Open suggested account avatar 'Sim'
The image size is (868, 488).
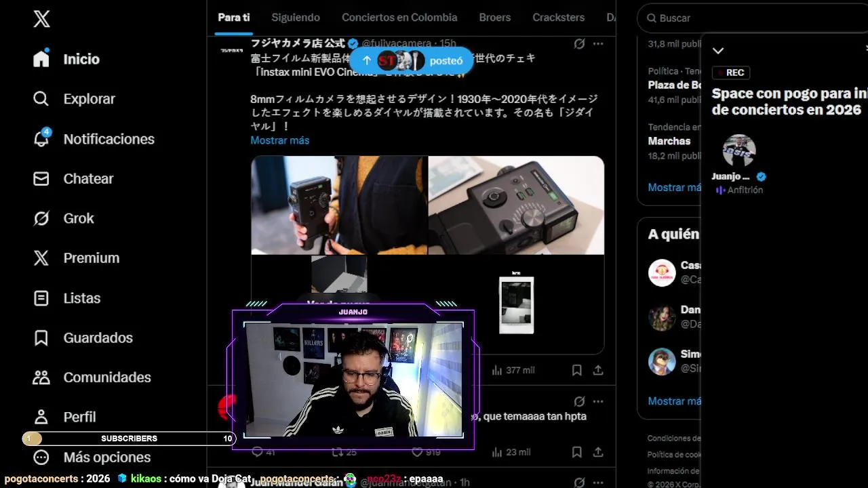click(662, 361)
